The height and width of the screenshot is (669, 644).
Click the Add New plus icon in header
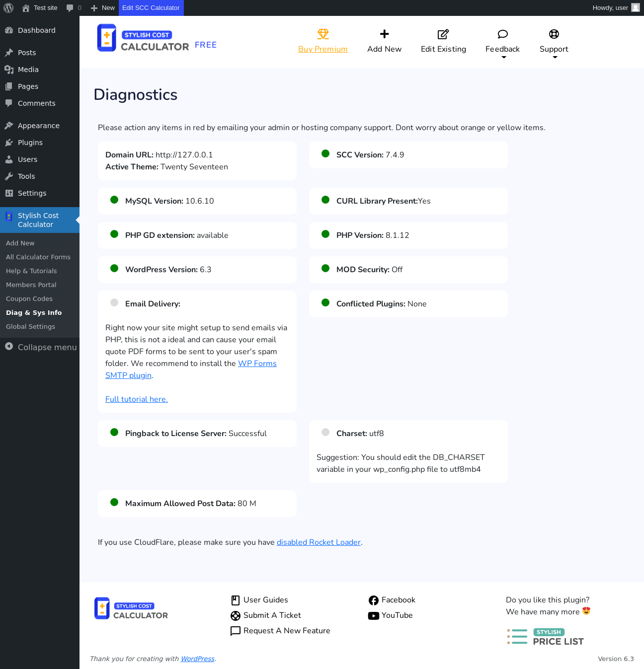(x=385, y=34)
